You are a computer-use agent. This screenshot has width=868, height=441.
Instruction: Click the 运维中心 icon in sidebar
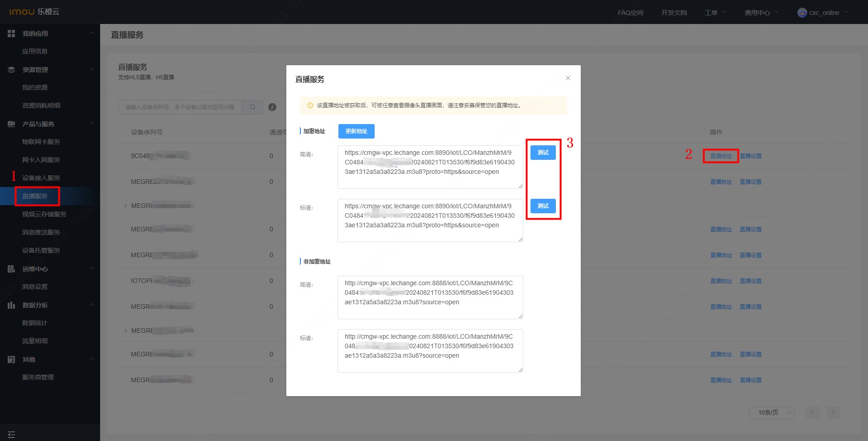click(x=11, y=269)
